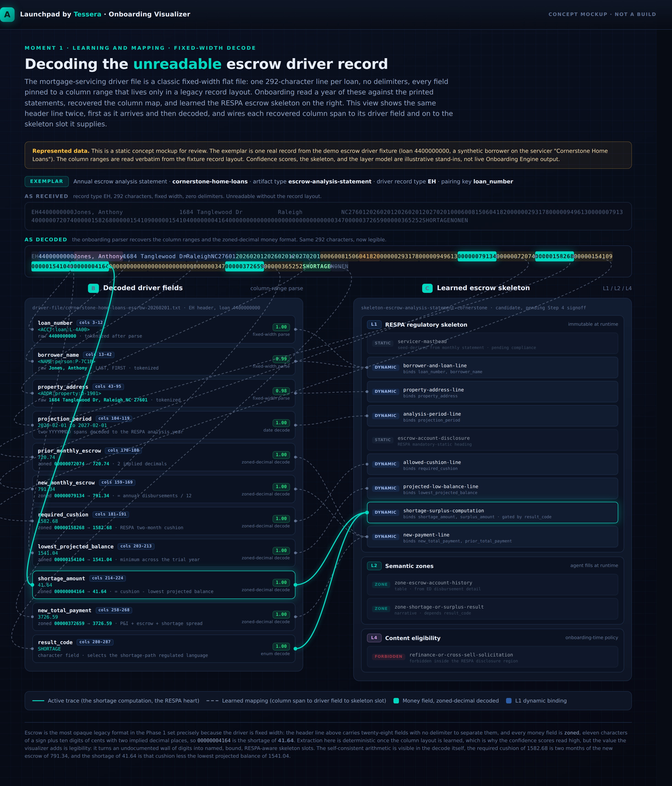Click the green SHORTAGE token in decoded line
The width and height of the screenshot is (672, 786).
coord(316,266)
